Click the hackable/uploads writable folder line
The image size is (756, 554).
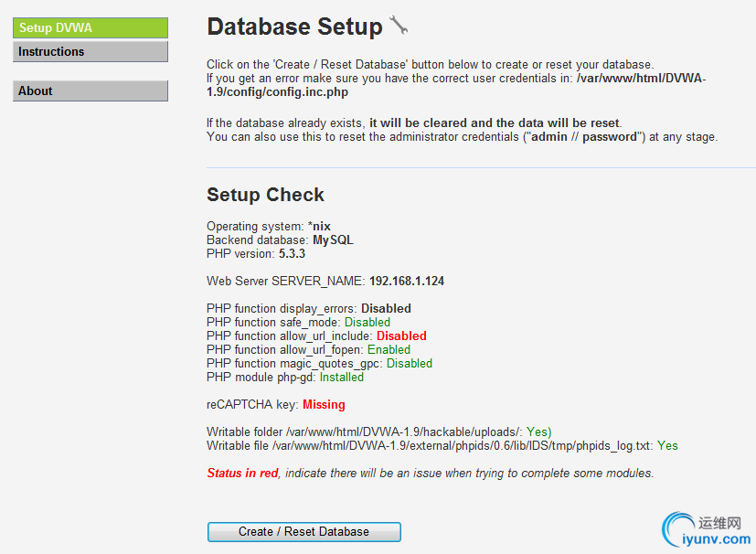click(379, 432)
